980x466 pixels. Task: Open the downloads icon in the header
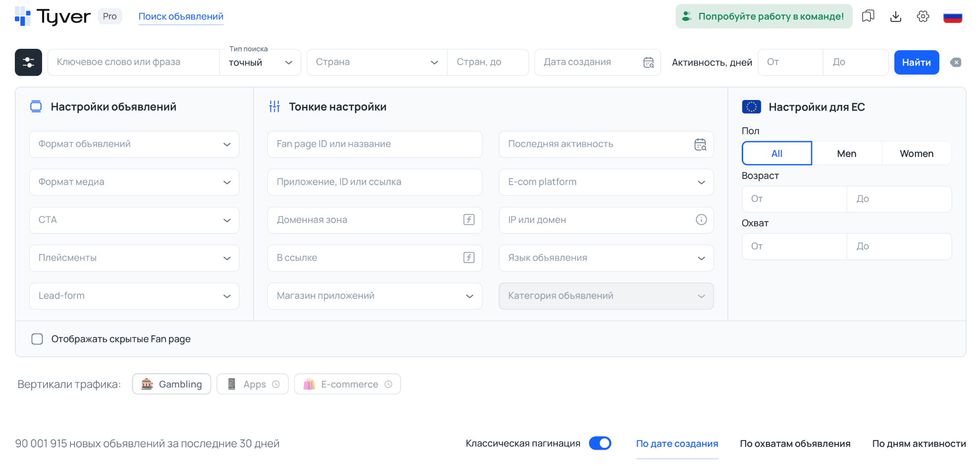click(x=896, y=16)
